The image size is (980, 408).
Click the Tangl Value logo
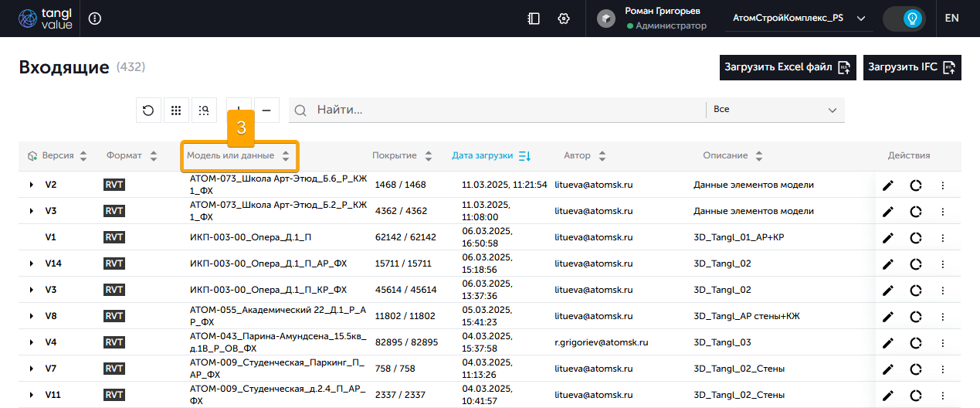45,19
